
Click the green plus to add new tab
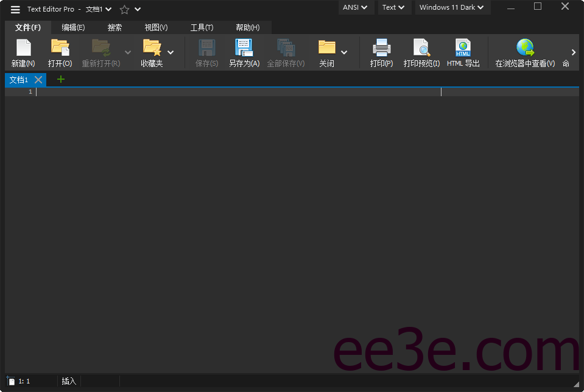pyautogui.click(x=60, y=79)
